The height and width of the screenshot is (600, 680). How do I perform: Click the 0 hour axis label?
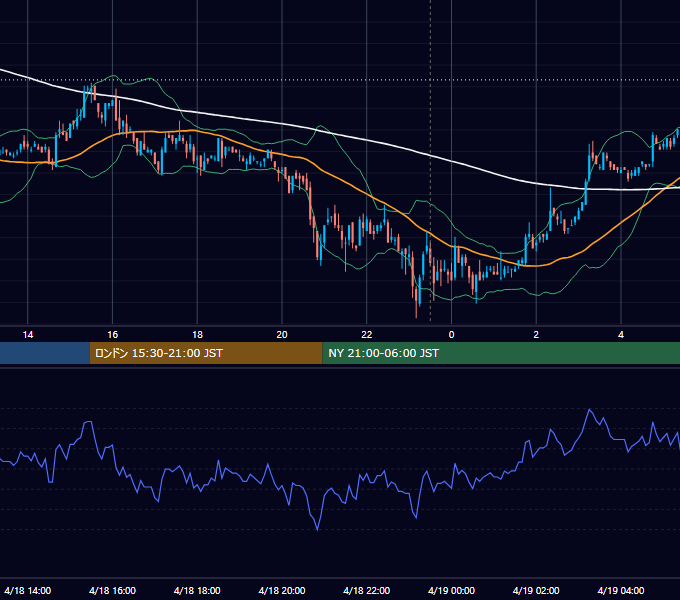pyautogui.click(x=451, y=335)
